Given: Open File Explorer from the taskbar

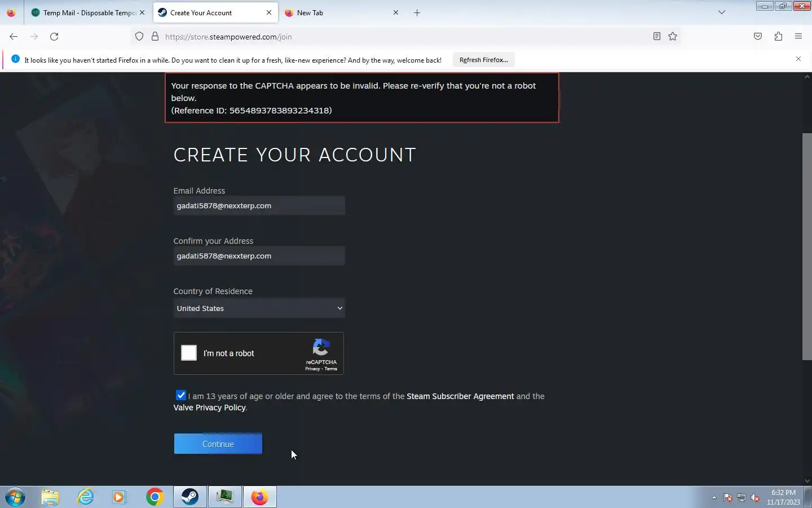Looking at the screenshot, I should click(x=50, y=497).
